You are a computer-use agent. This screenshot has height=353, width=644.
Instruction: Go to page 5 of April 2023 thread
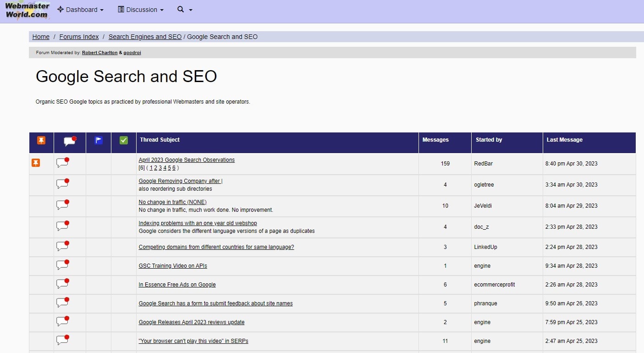(169, 168)
